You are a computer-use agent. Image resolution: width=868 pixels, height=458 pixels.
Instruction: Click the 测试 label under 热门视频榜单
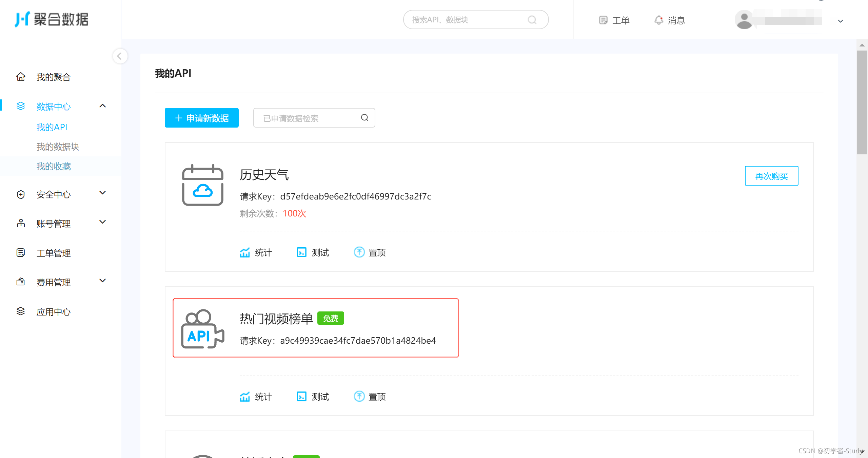point(320,397)
